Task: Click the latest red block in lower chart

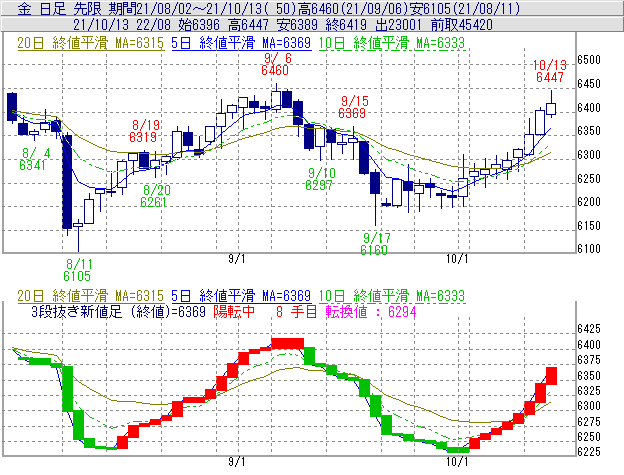Action: point(551,376)
